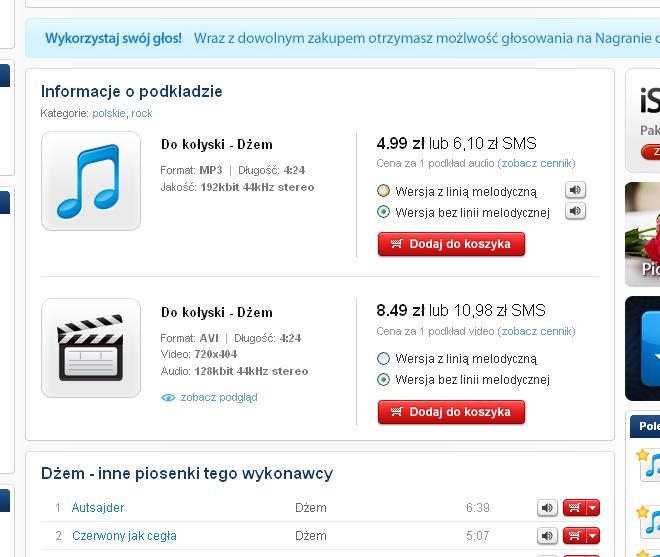The width and height of the screenshot is (660, 557).
Task: Play speaker preview for Autsajder
Action: pos(547,508)
